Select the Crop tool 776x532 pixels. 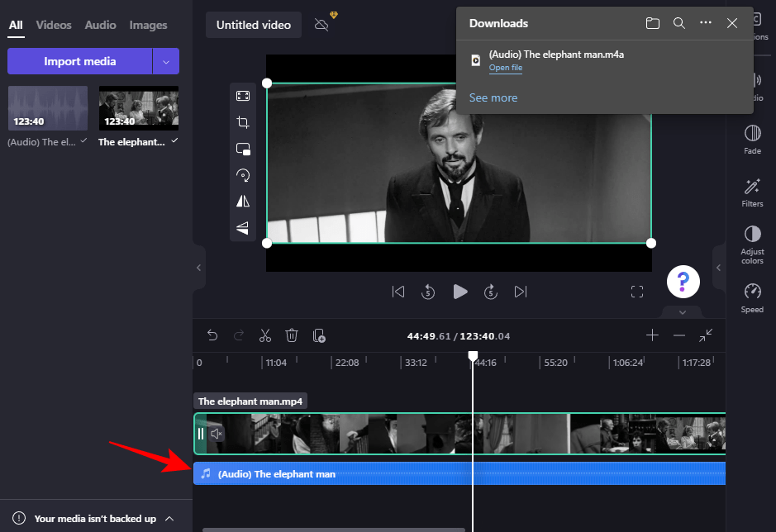pyautogui.click(x=242, y=122)
